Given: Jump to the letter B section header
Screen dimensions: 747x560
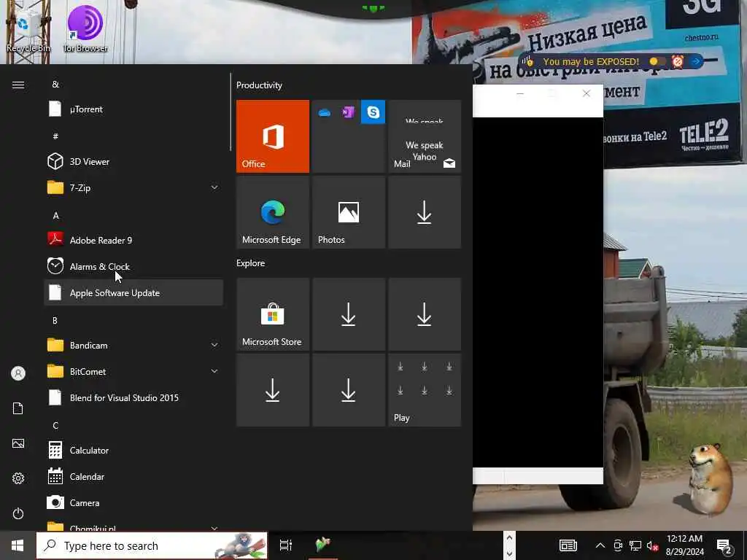Looking at the screenshot, I should click(x=55, y=321).
